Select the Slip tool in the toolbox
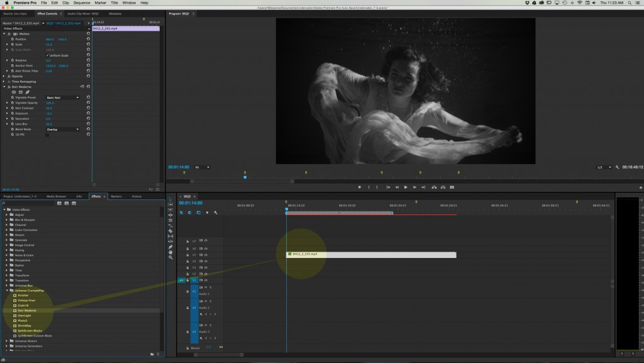This screenshot has width=644, height=363. pos(170,237)
